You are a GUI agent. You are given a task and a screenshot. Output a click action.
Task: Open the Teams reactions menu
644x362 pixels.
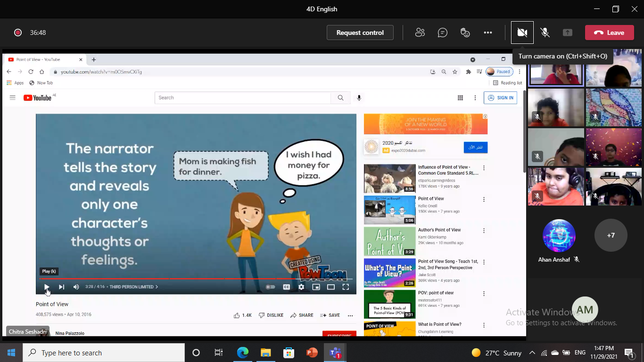click(x=465, y=33)
